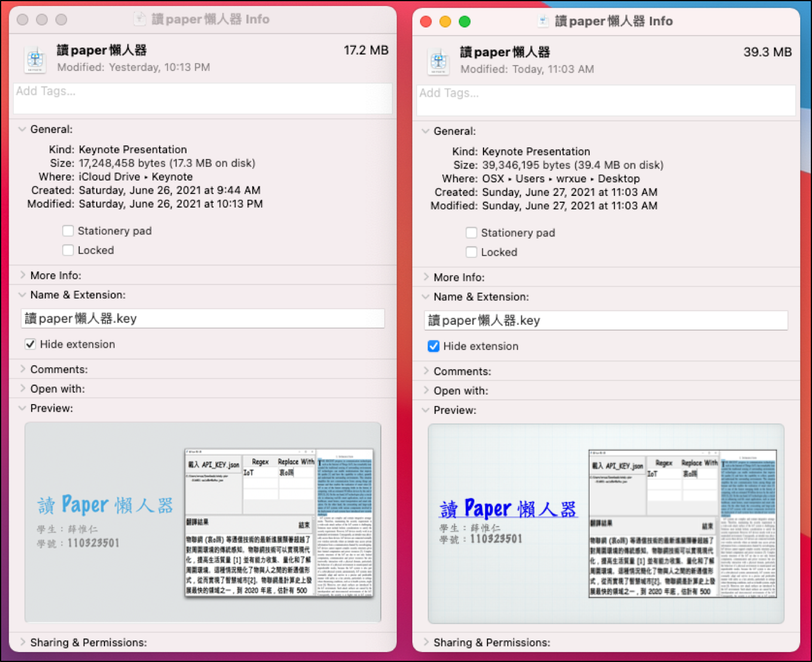Expand Comments in the left Info window
Viewport: 812px width, 662px height.
coord(22,369)
